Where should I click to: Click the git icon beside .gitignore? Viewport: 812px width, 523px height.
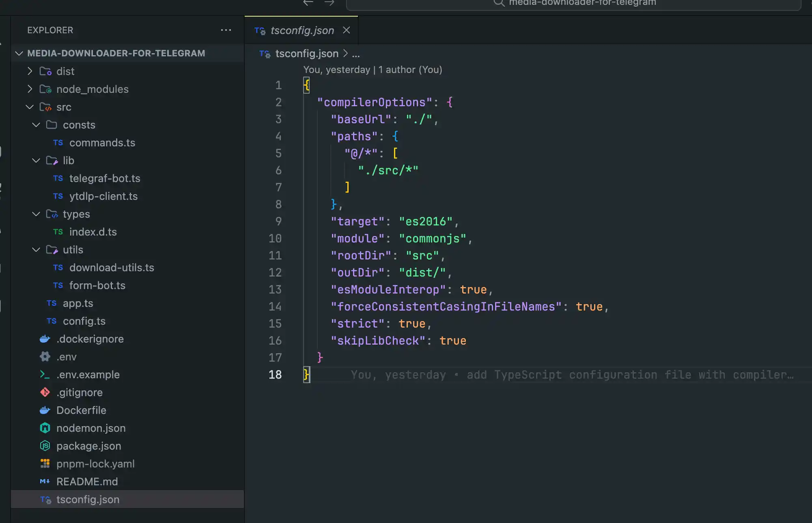[x=45, y=392]
